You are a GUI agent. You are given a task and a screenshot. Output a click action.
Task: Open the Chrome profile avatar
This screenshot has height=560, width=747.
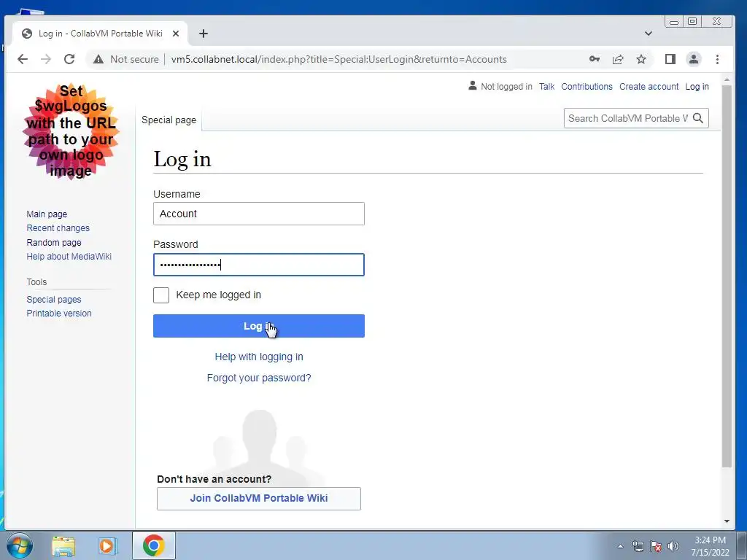pyautogui.click(x=694, y=59)
